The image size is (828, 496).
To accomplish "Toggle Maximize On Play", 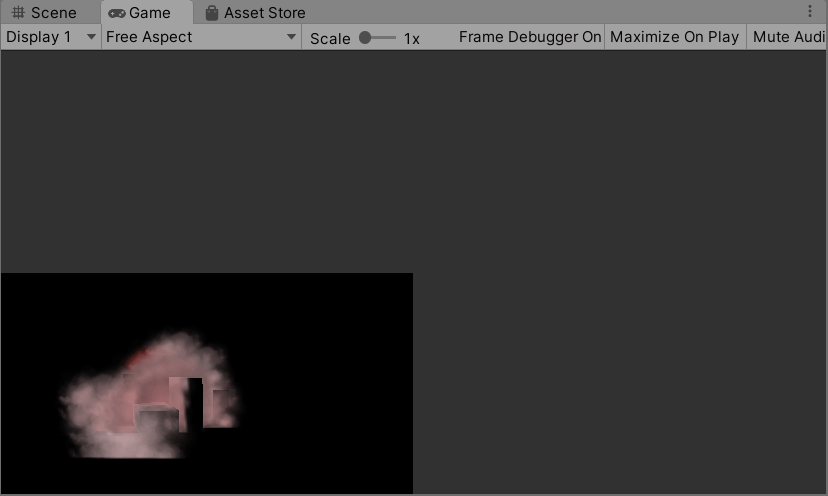I will click(675, 37).
